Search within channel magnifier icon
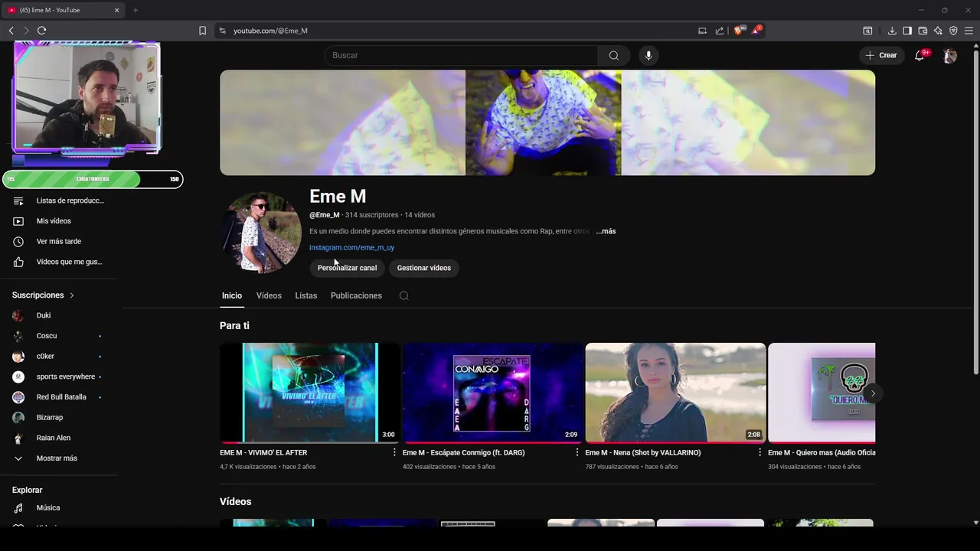The width and height of the screenshot is (980, 551). tap(403, 295)
